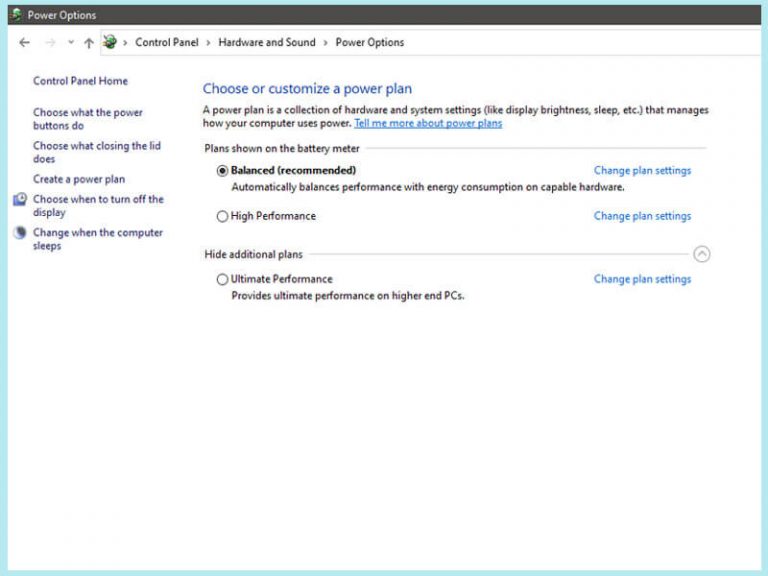768x576 pixels.
Task: Click the address bar Control Panel icon
Action: click(110, 42)
